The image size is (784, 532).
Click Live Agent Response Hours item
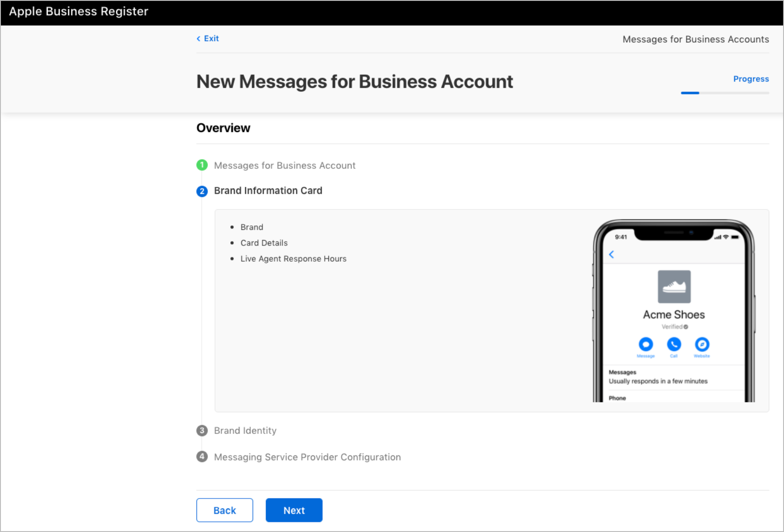pos(294,259)
